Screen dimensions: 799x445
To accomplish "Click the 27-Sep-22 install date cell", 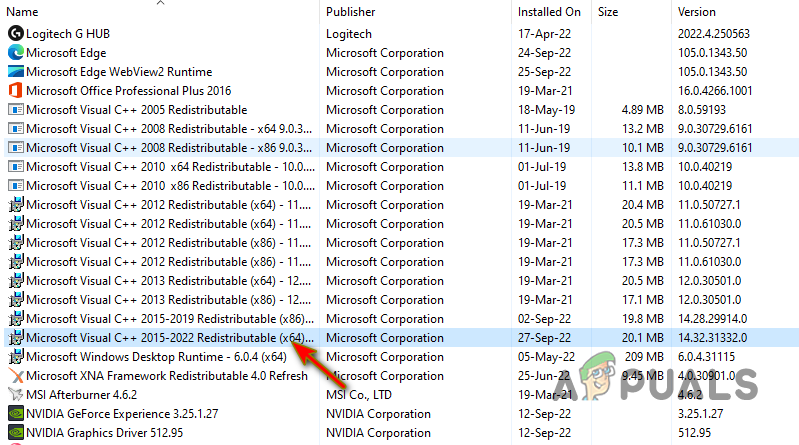I will coord(544,337).
